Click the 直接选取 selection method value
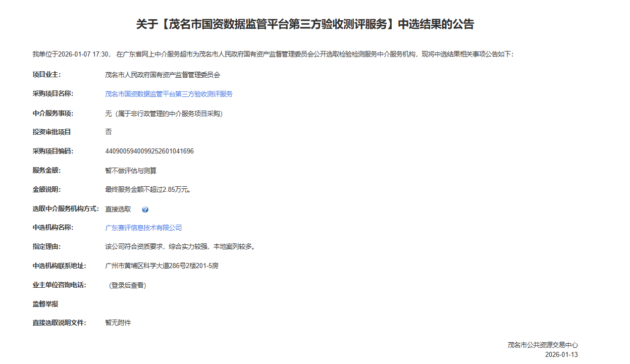Viewport: 630px width, 364px height. click(118, 209)
